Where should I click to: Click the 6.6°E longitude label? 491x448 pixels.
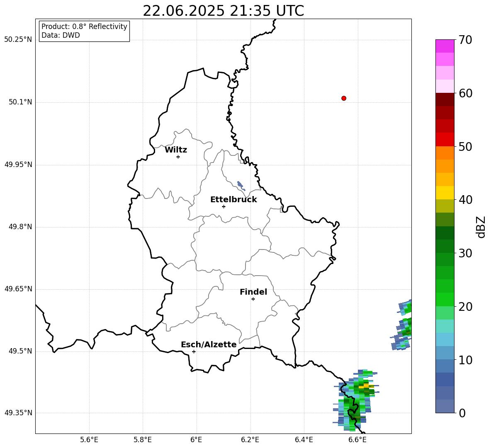(357, 440)
